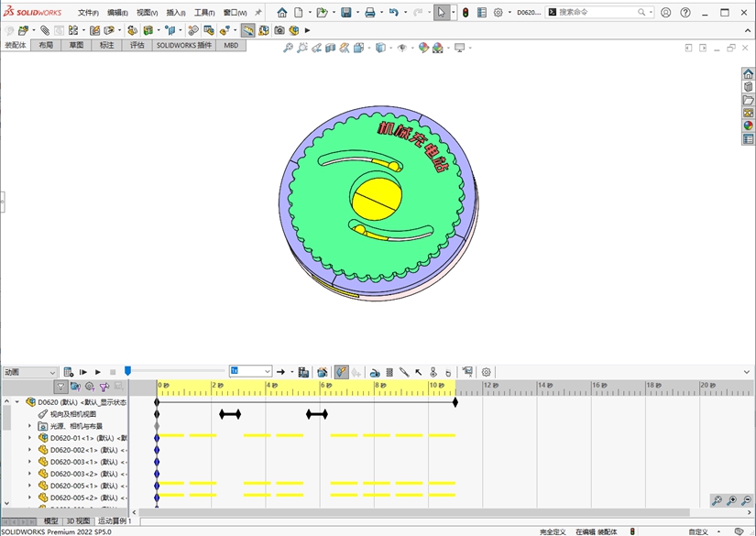Select the 3D 视图 bottom tab

click(78, 520)
